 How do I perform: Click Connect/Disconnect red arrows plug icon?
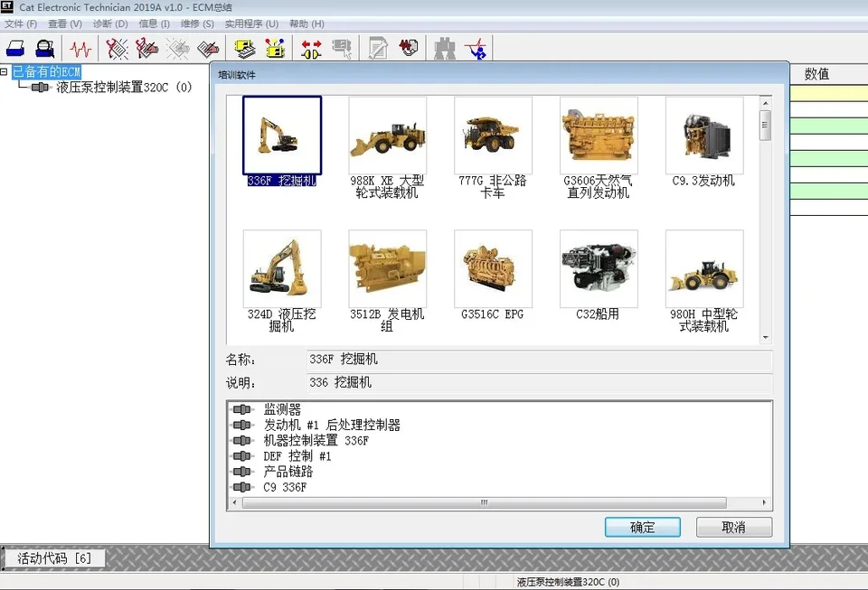[x=311, y=49]
